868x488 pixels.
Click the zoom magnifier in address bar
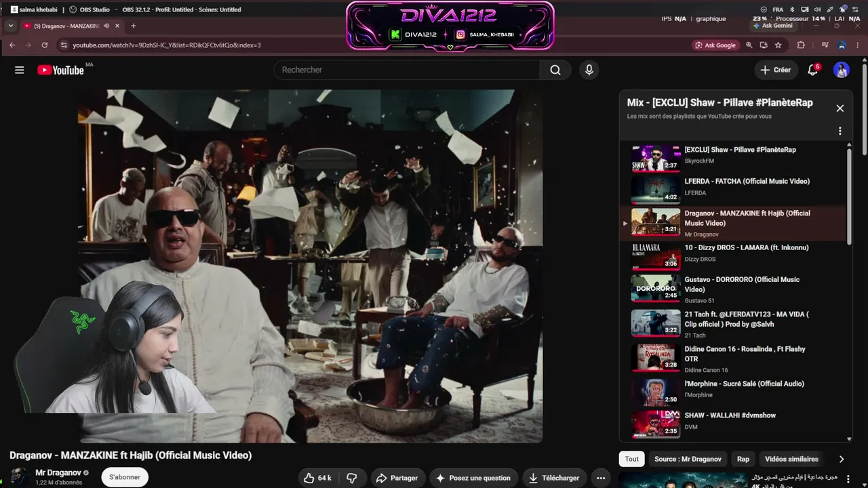click(749, 45)
